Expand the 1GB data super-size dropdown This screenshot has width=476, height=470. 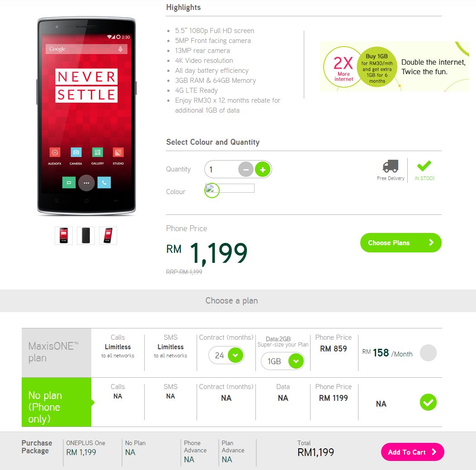283,361
